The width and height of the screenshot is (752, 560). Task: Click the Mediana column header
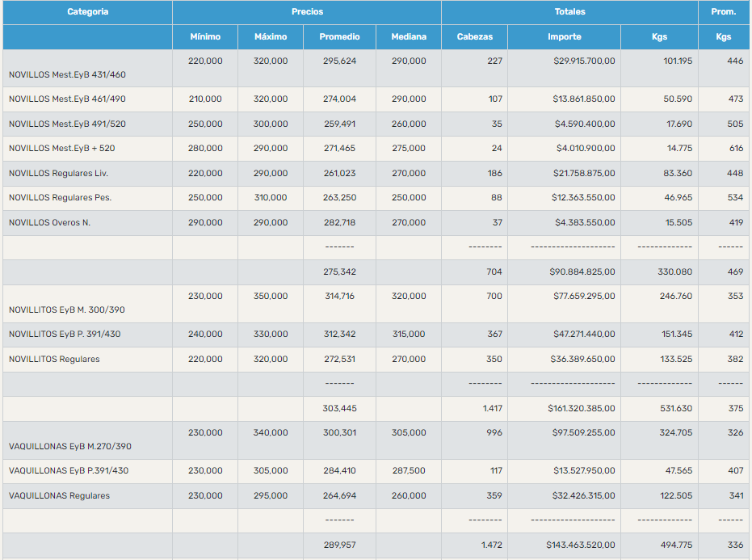[409, 37]
